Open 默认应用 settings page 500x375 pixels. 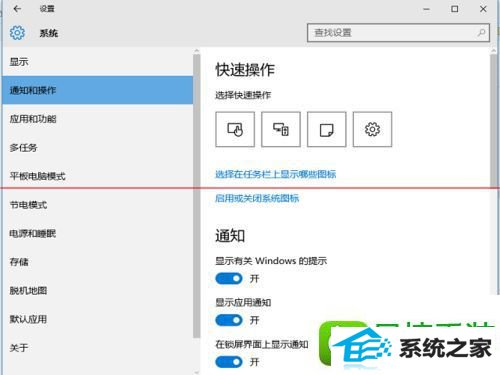click(x=97, y=319)
